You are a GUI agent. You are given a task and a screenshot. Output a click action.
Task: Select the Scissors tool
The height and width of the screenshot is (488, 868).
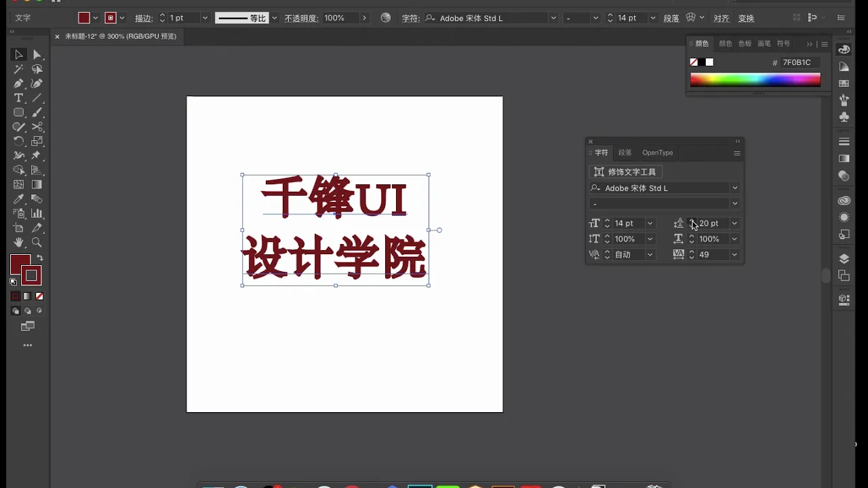coord(37,127)
